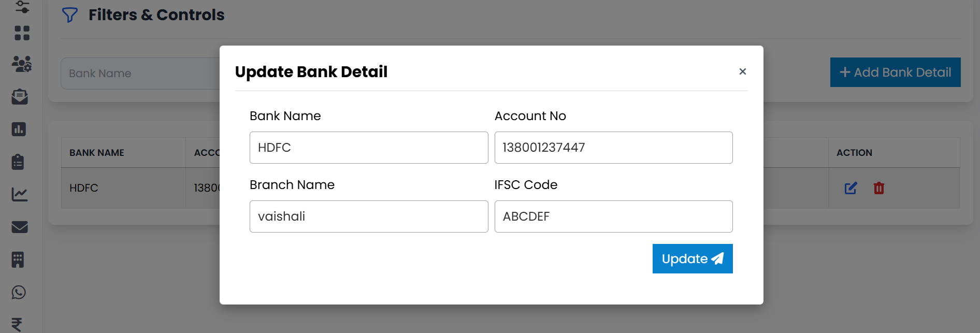The width and height of the screenshot is (980, 333).
Task: Select the Branch Name field showing vaishali
Action: point(368,216)
